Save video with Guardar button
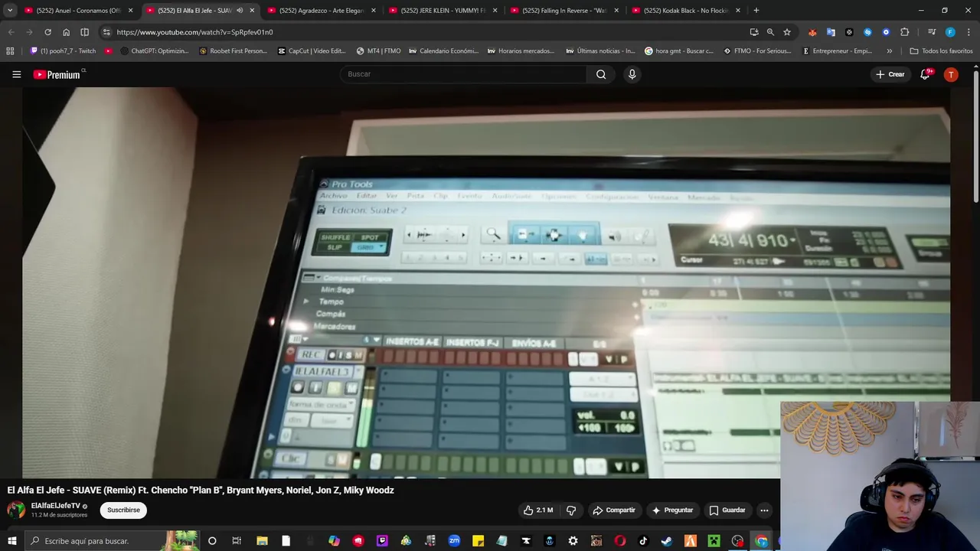The image size is (980, 551). click(727, 510)
